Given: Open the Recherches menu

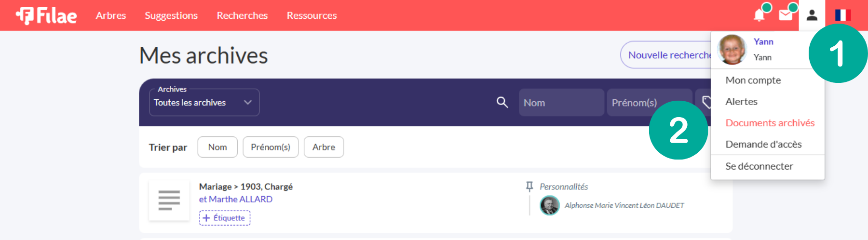Looking at the screenshot, I should 242,15.
